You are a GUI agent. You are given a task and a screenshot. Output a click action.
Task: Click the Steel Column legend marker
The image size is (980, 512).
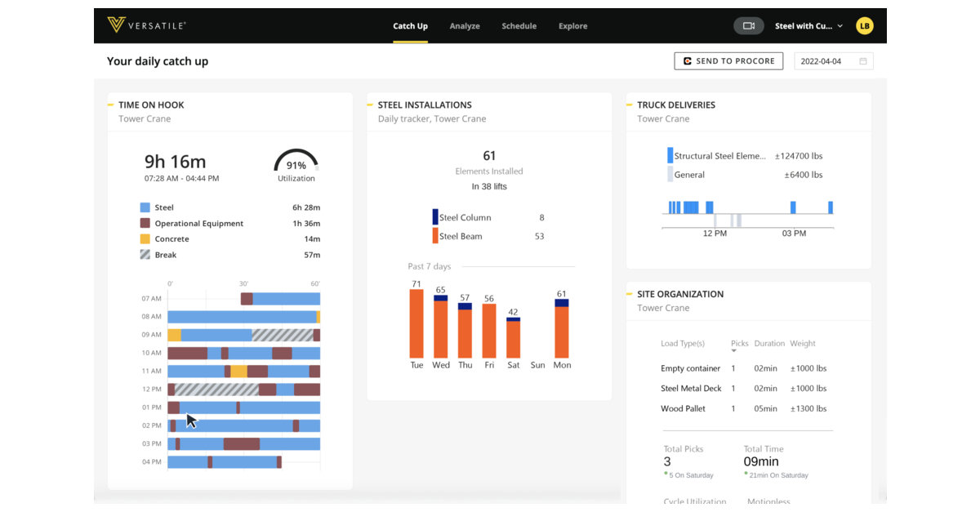click(x=434, y=217)
